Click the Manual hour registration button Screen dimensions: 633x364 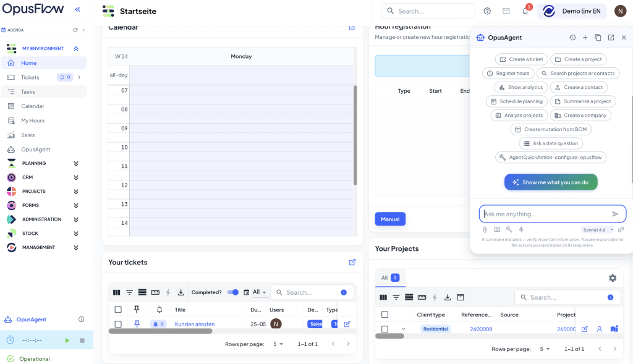(x=390, y=219)
